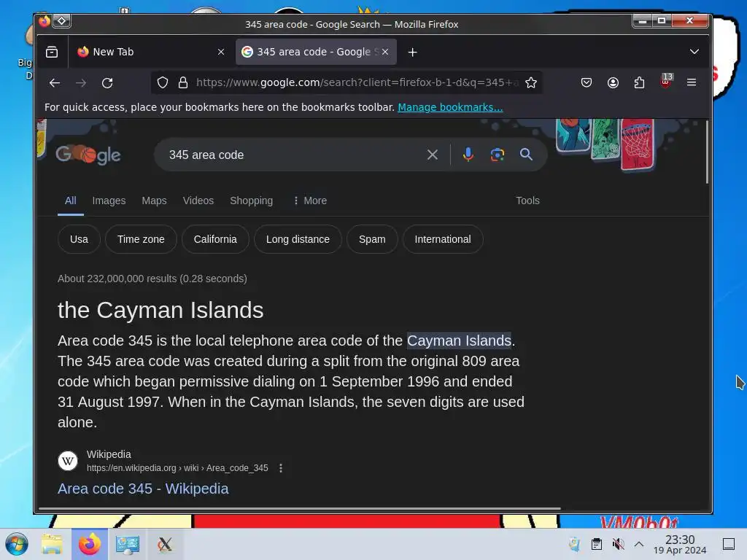This screenshot has height=560, width=747.
Task: Open Firefox window menu icon in titlebar
Action: coord(44,21)
